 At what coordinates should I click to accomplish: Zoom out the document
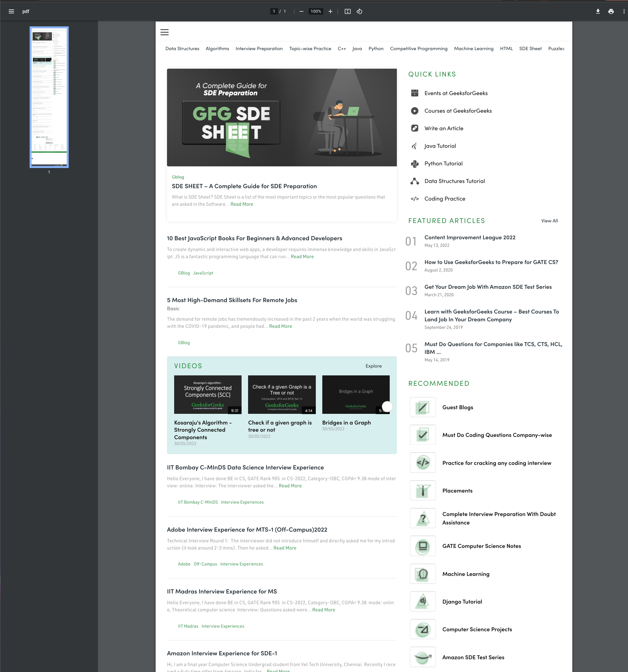click(301, 11)
